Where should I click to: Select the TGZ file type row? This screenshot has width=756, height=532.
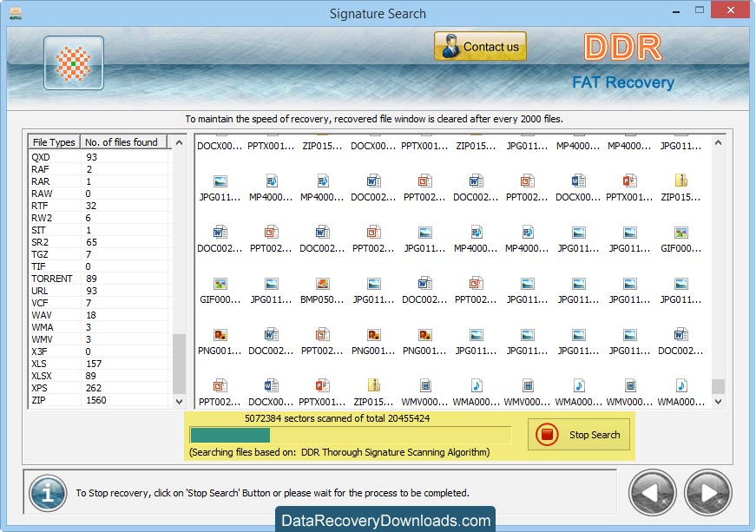click(100, 254)
